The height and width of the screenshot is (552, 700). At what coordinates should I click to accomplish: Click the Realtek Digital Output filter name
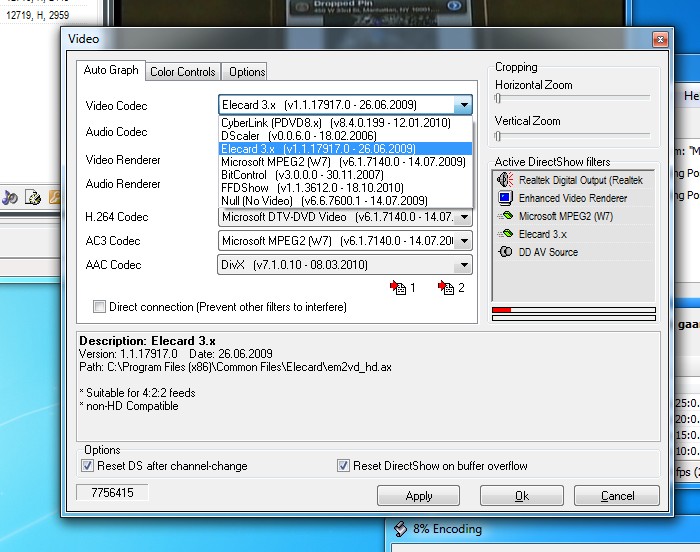click(580, 180)
